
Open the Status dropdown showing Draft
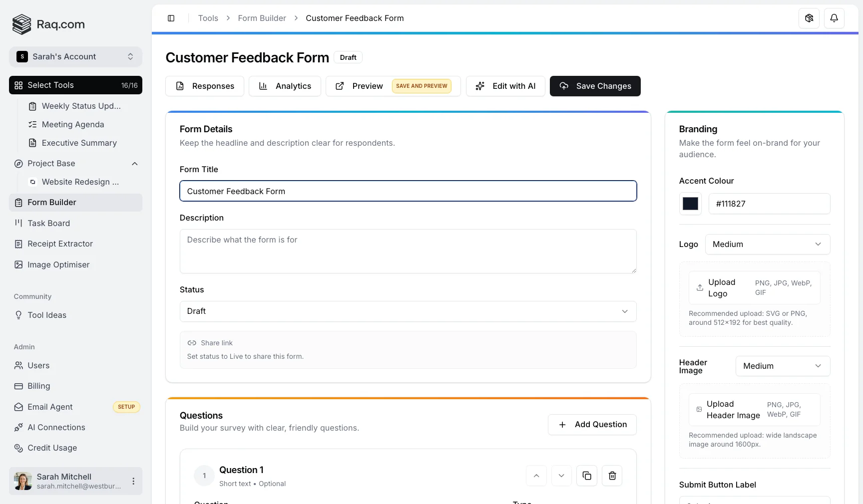(x=408, y=311)
